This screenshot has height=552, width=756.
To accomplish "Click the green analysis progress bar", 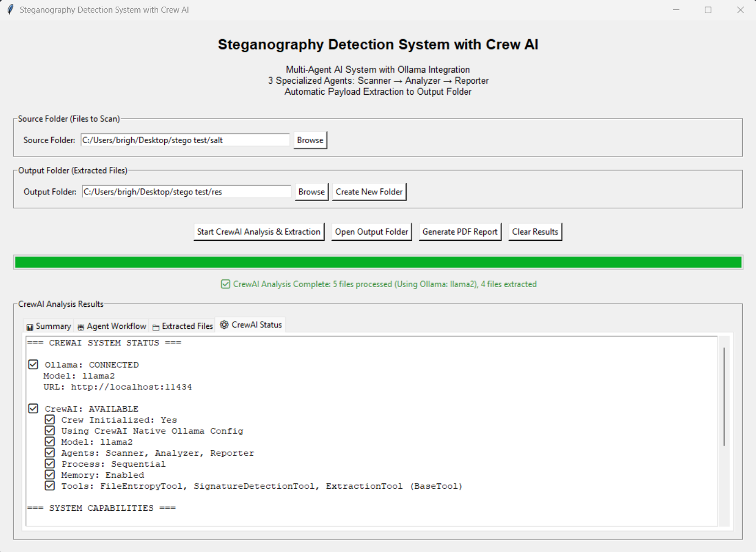I will click(x=378, y=262).
